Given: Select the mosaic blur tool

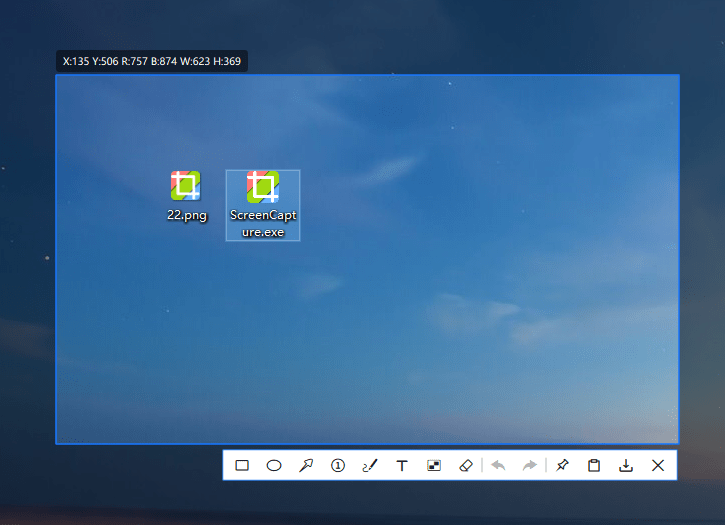Looking at the screenshot, I should point(434,465).
